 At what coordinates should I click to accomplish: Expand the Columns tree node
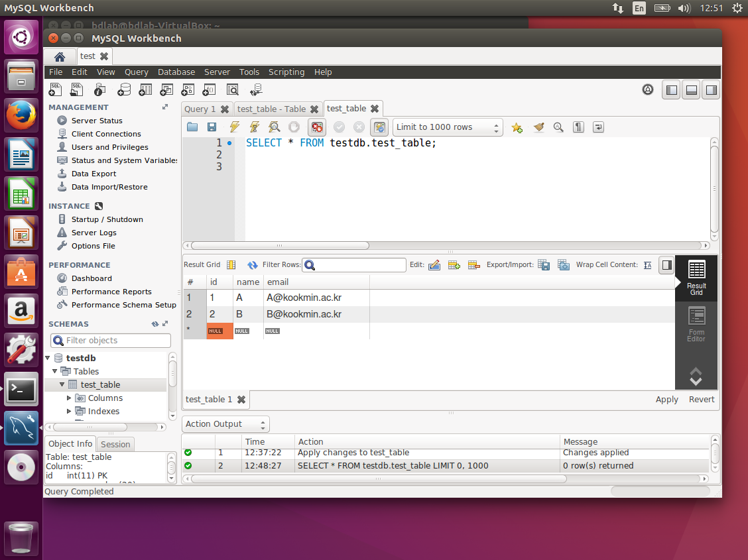[69, 398]
